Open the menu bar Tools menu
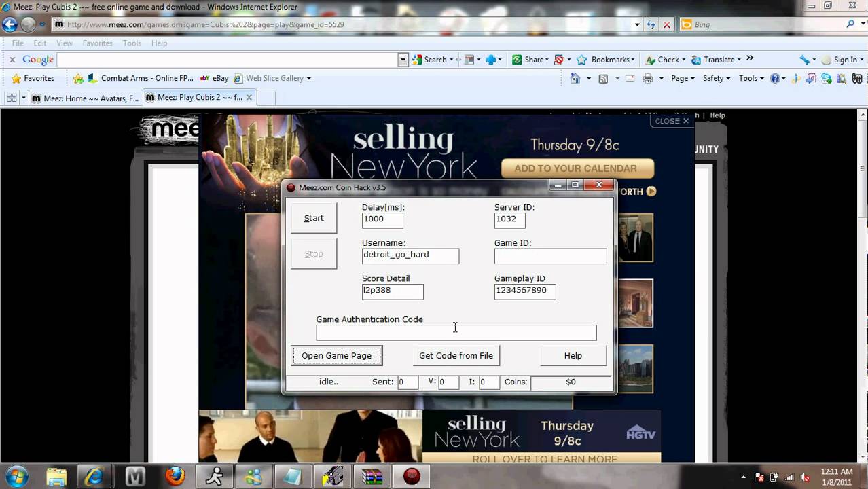The image size is (868, 489). click(x=132, y=43)
